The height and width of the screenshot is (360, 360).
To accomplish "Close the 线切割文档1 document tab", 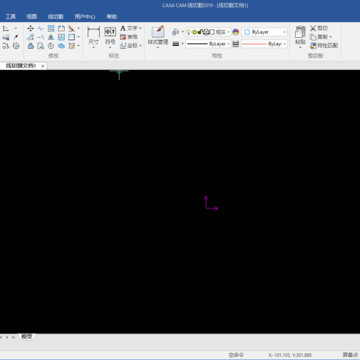I will 43,66.
